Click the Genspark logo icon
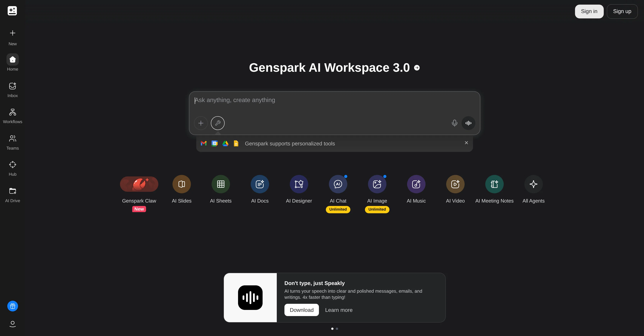This screenshot has height=336, width=644. pyautogui.click(x=12, y=11)
